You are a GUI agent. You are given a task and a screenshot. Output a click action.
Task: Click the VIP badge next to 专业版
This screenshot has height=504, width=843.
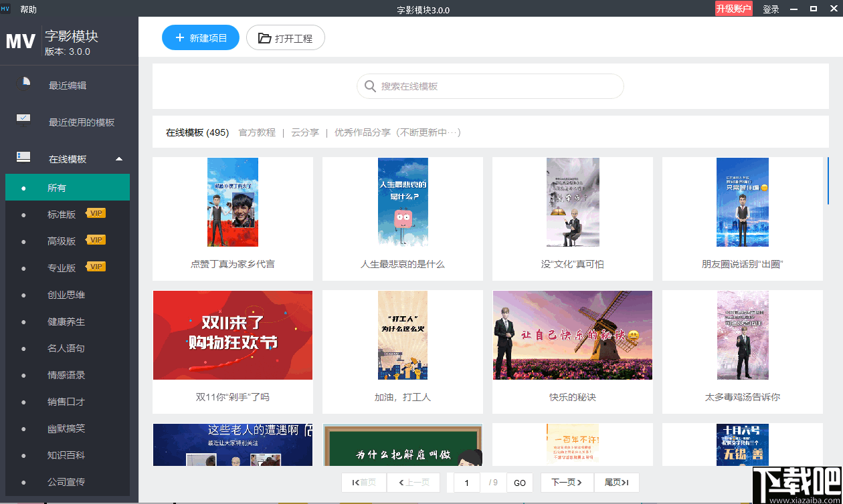click(x=95, y=267)
